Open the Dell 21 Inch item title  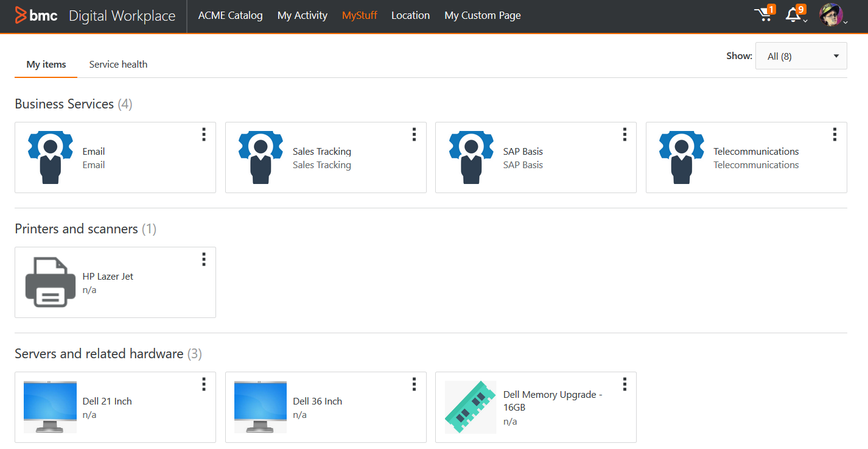tap(107, 401)
